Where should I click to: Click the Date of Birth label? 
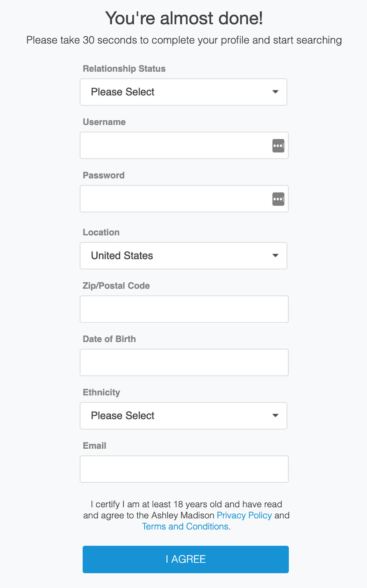(109, 339)
